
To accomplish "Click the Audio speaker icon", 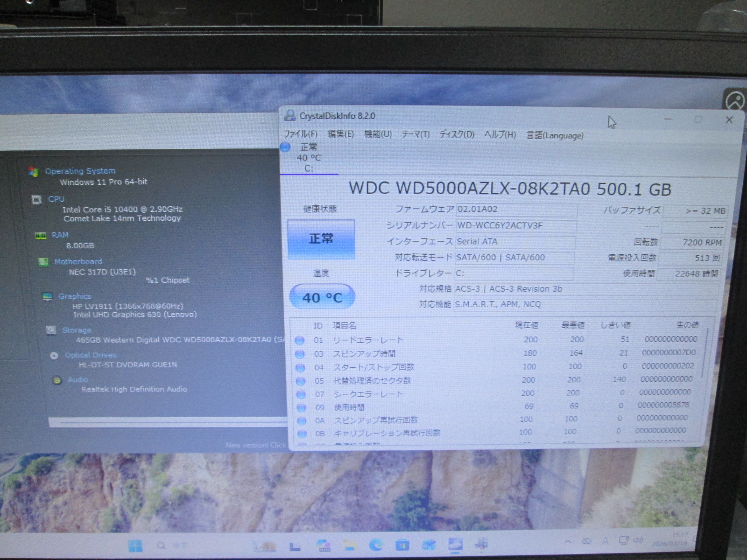I will (57, 380).
